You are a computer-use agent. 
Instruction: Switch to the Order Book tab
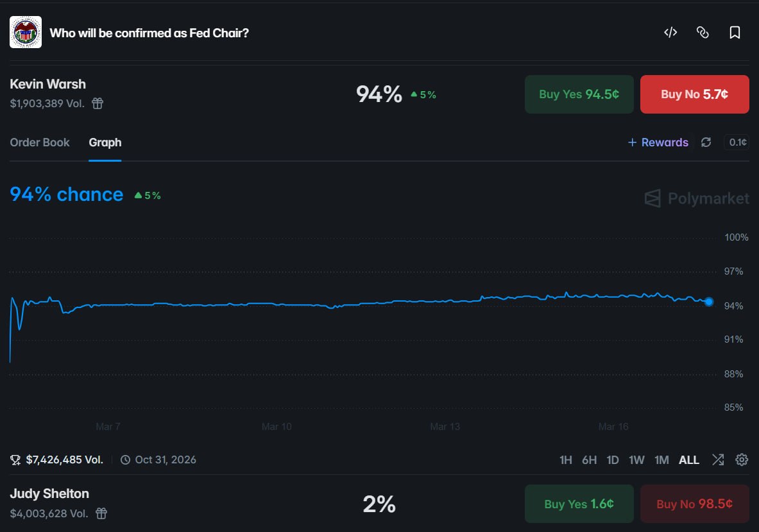40,142
